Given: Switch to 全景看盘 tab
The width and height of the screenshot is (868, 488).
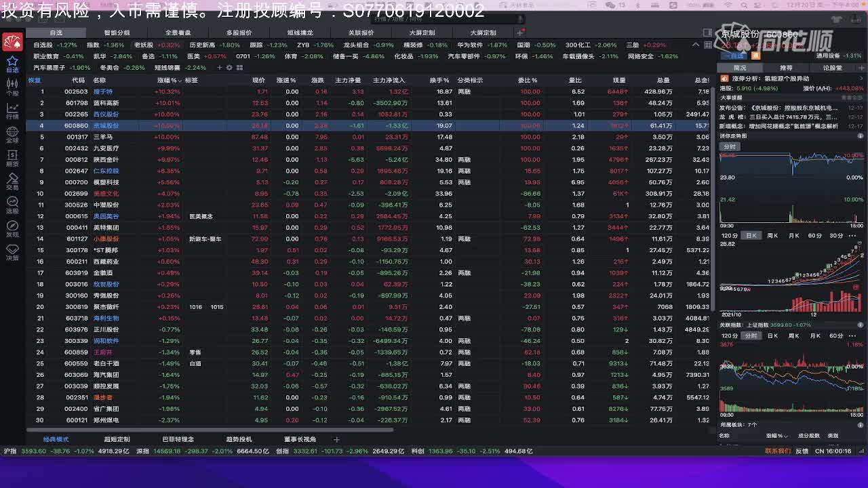Looking at the screenshot, I should tap(178, 33).
